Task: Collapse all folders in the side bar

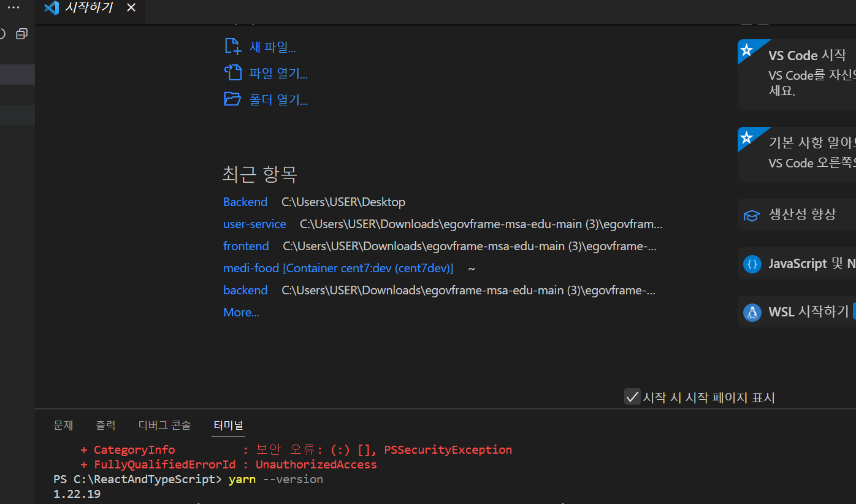Action: [x=22, y=34]
